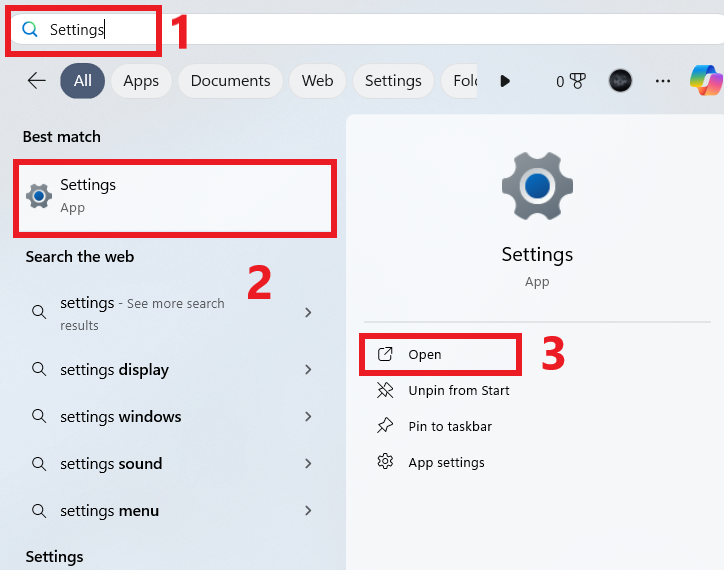Switch to the Settings filter tab
The image size is (724, 570).
[x=393, y=81]
